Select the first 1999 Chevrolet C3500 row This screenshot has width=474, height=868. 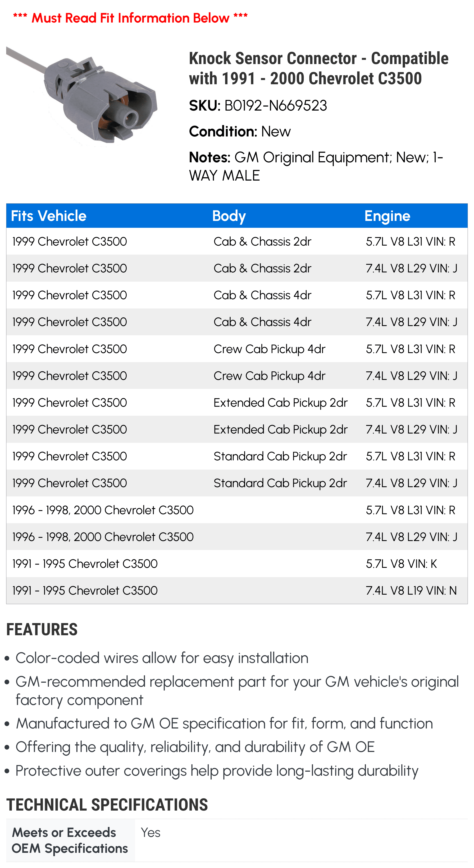coord(237,241)
